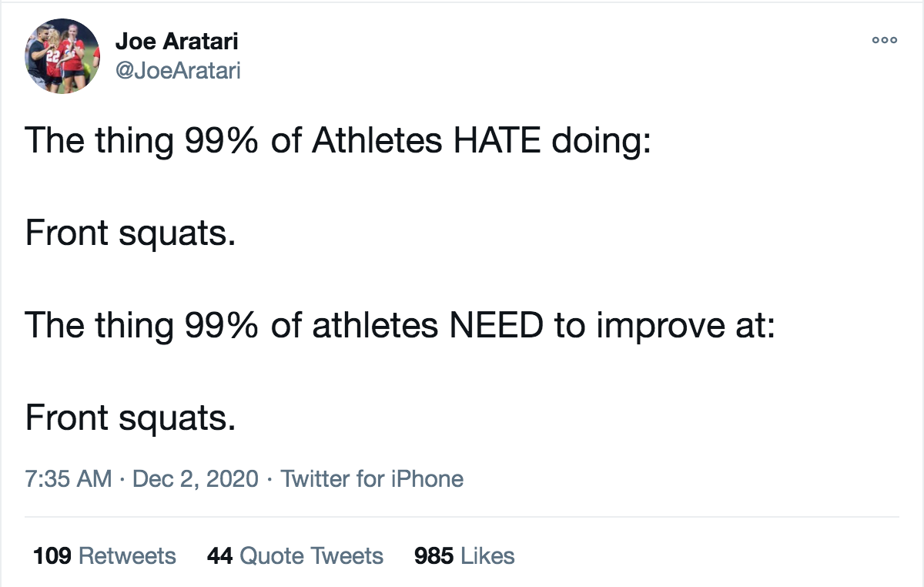Open Joe Aratari's profile picture
Image resolution: width=924 pixels, height=587 pixels.
coord(63,56)
